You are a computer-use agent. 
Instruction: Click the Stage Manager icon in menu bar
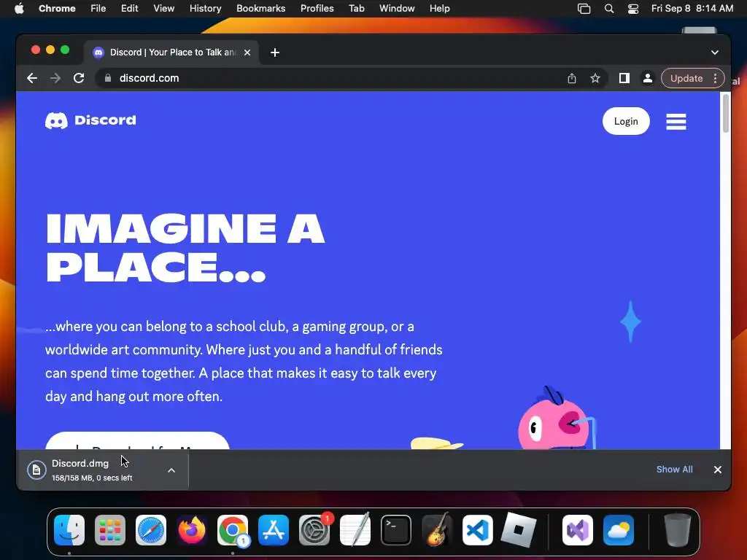(x=584, y=9)
